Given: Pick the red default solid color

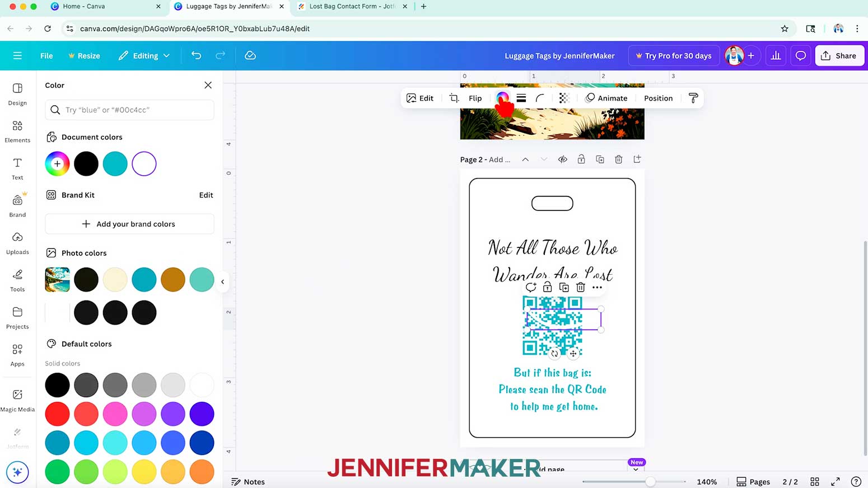Looking at the screenshot, I should pyautogui.click(x=57, y=414).
